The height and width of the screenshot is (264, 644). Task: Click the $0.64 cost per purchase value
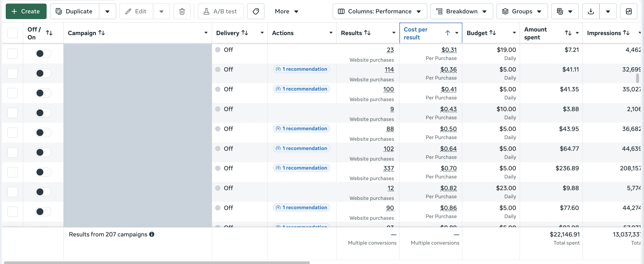448,149
